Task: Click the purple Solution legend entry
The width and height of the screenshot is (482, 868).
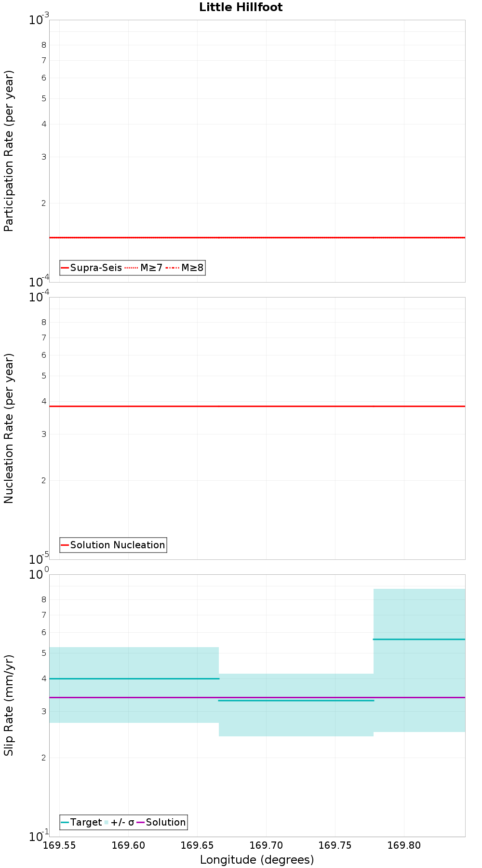Action: pyautogui.click(x=161, y=822)
